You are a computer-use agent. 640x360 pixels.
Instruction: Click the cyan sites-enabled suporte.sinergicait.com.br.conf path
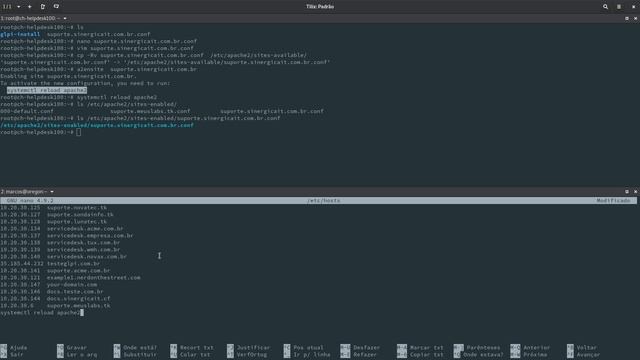point(97,125)
